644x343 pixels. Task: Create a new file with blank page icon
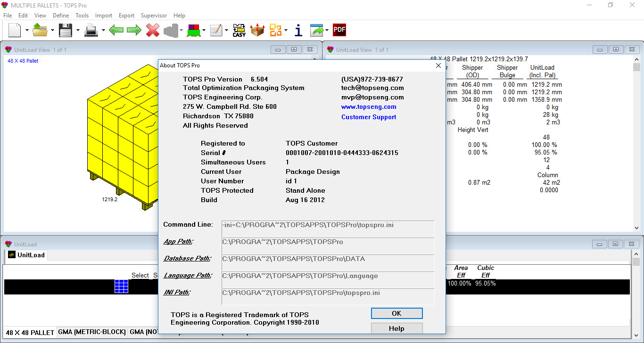point(15,31)
